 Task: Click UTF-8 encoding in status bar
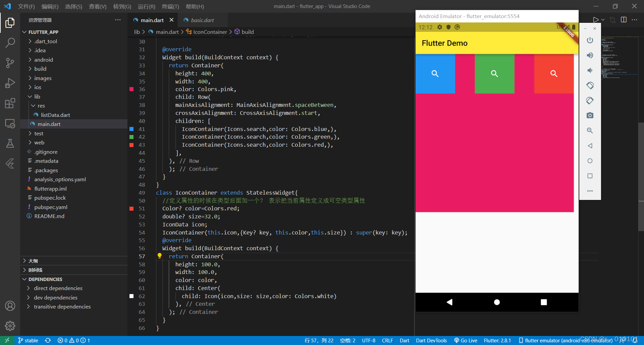[x=369, y=340]
